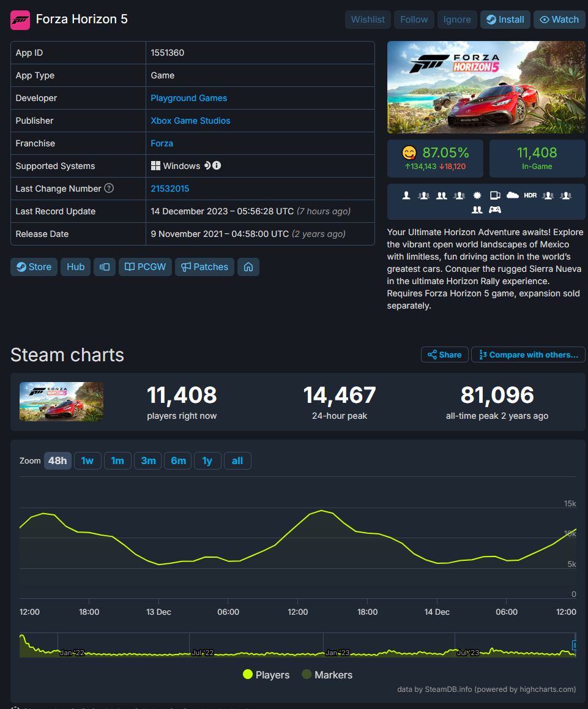
Task: Click the single-player feature icon
Action: pyautogui.click(x=406, y=195)
